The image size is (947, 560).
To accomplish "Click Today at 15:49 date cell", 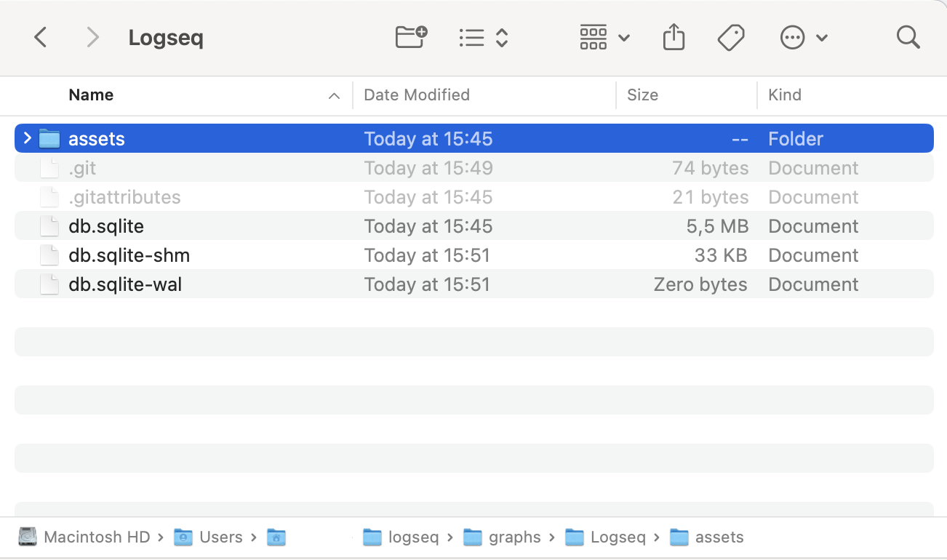I will 428,168.
